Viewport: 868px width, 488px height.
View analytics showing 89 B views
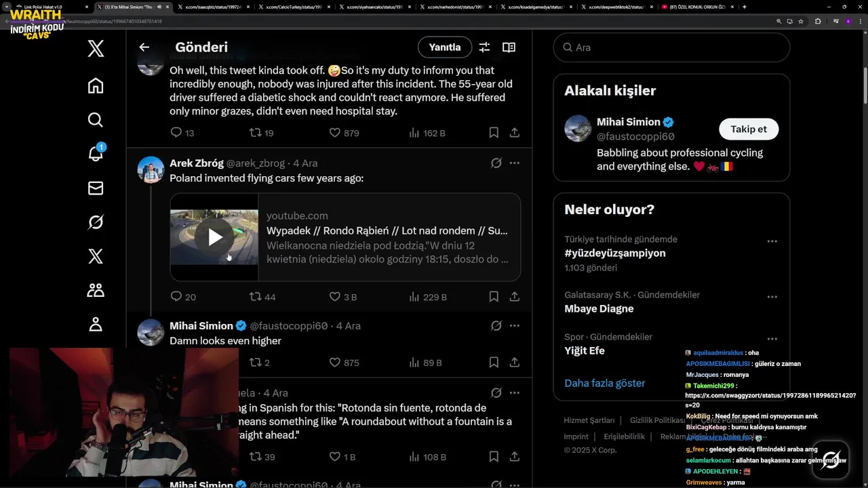coord(426,363)
